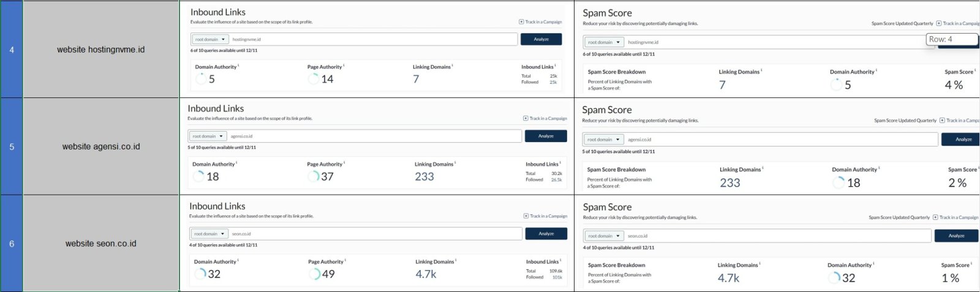Image resolution: width=980 pixels, height=292 pixels.
Task: Open root domain dropdown in agensi.co.id Spam Score
Action: tap(603, 140)
